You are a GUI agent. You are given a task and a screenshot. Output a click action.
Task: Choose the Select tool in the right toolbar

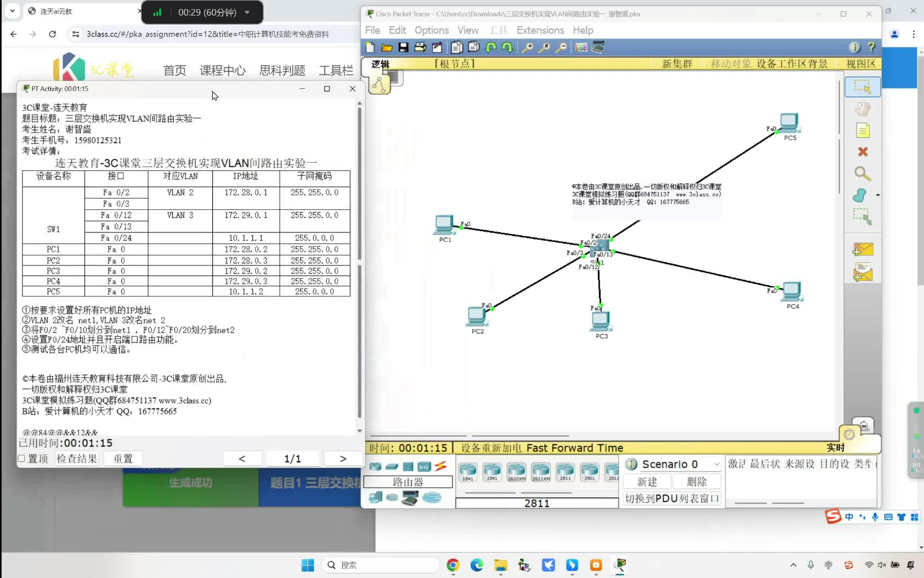[863, 87]
